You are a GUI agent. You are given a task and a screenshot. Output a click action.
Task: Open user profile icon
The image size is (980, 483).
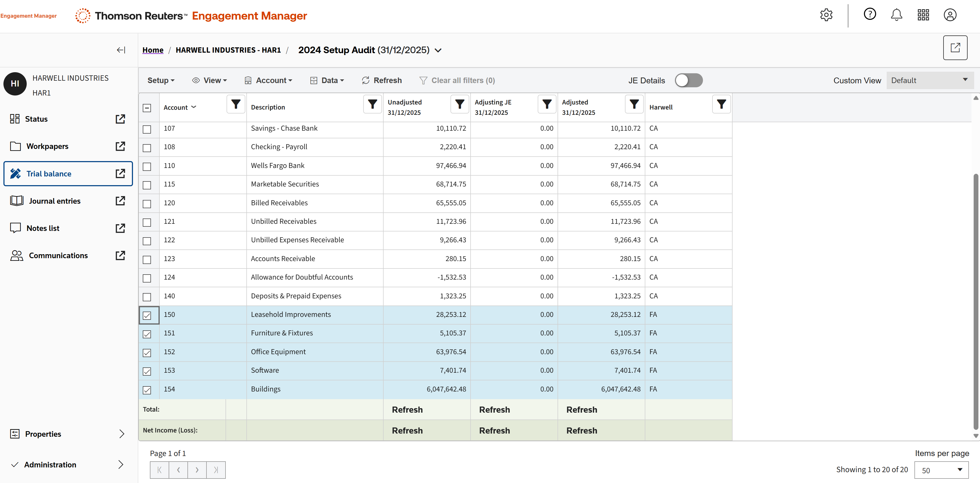click(950, 15)
